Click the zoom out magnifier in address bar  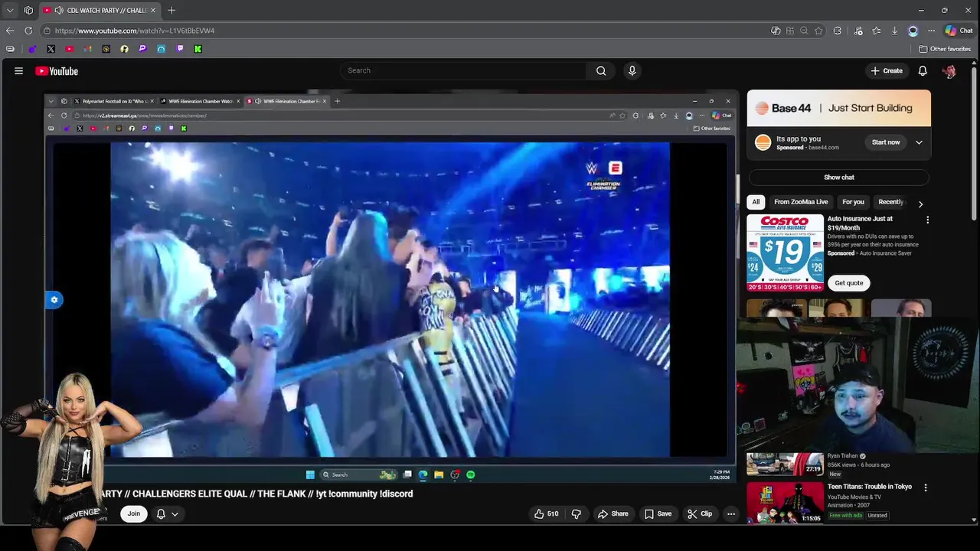click(804, 31)
